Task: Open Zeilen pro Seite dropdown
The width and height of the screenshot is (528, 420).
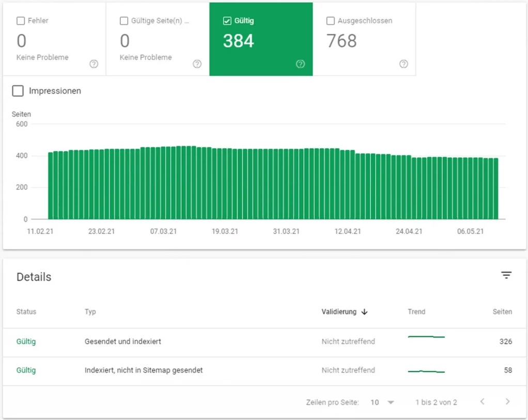Action: click(382, 402)
